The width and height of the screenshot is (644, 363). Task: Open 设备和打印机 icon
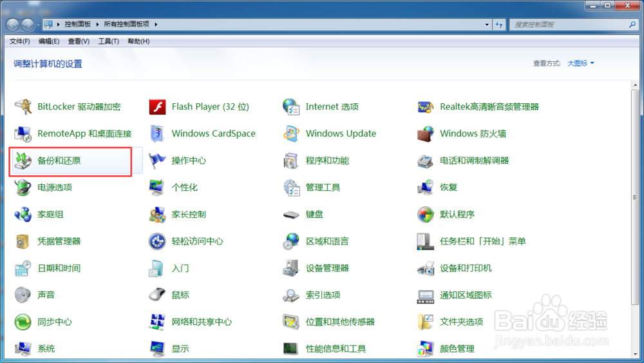pos(426,268)
